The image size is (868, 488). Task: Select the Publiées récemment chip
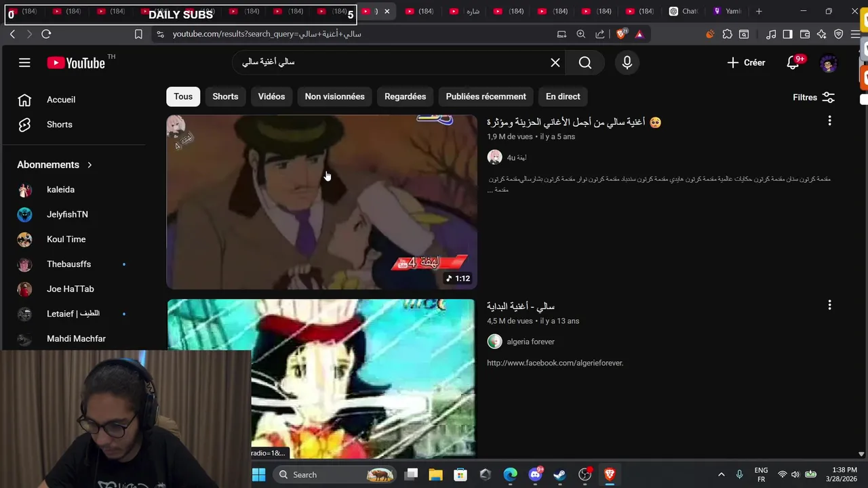(486, 96)
